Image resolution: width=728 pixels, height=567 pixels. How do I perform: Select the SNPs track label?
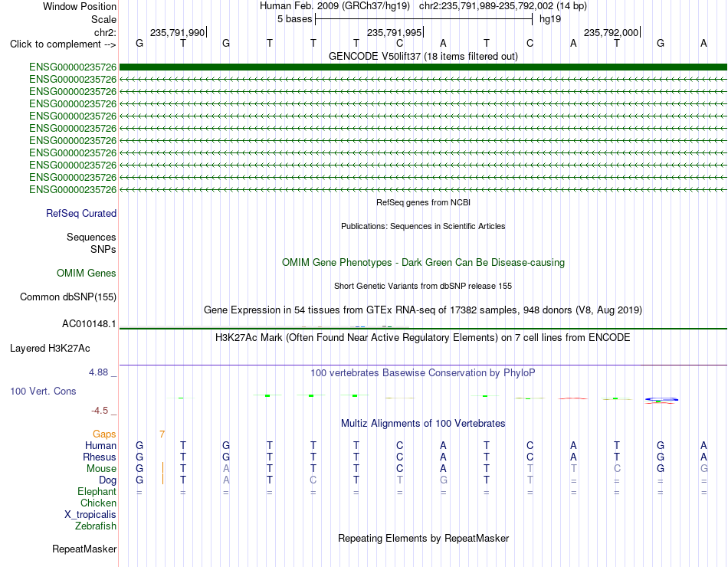pyautogui.click(x=103, y=249)
